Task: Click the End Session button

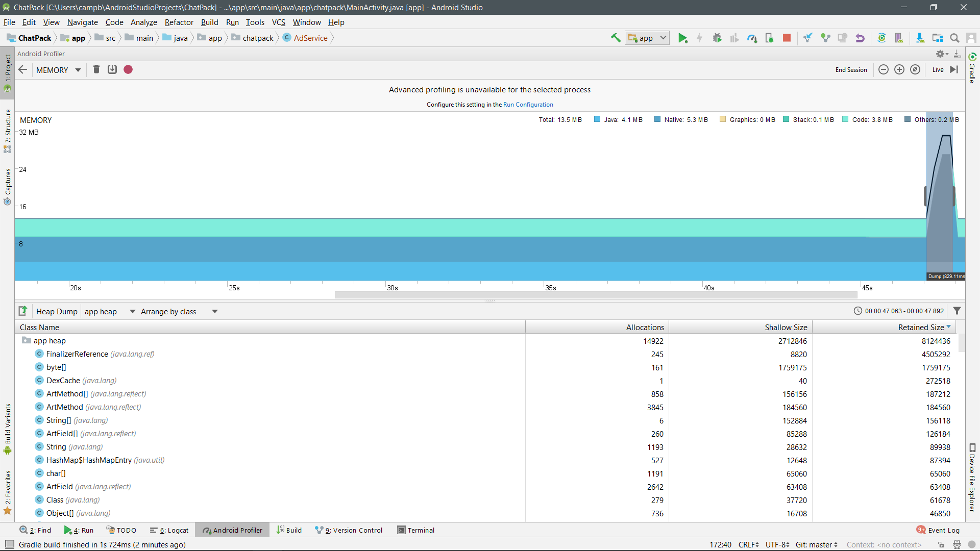Action: pos(851,70)
